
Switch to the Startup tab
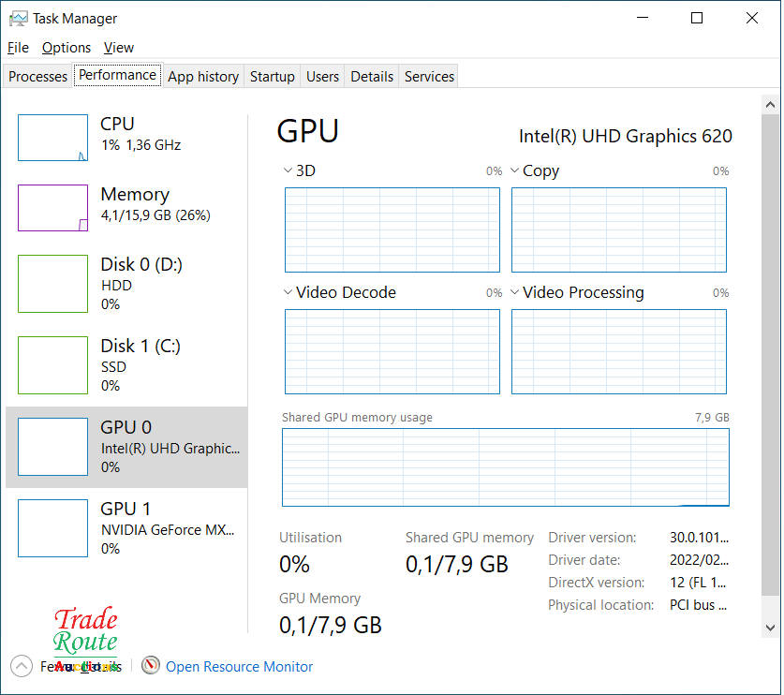click(x=272, y=77)
